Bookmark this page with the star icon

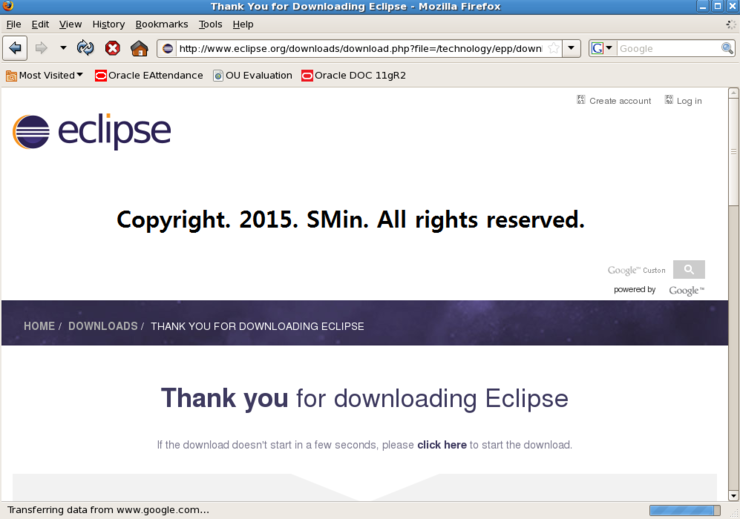click(x=554, y=48)
